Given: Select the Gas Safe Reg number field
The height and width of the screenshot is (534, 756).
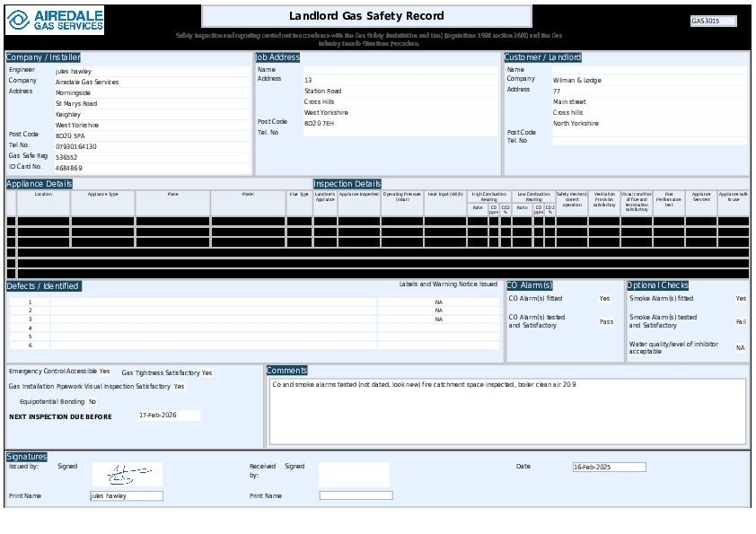Looking at the screenshot, I should coord(152,157).
